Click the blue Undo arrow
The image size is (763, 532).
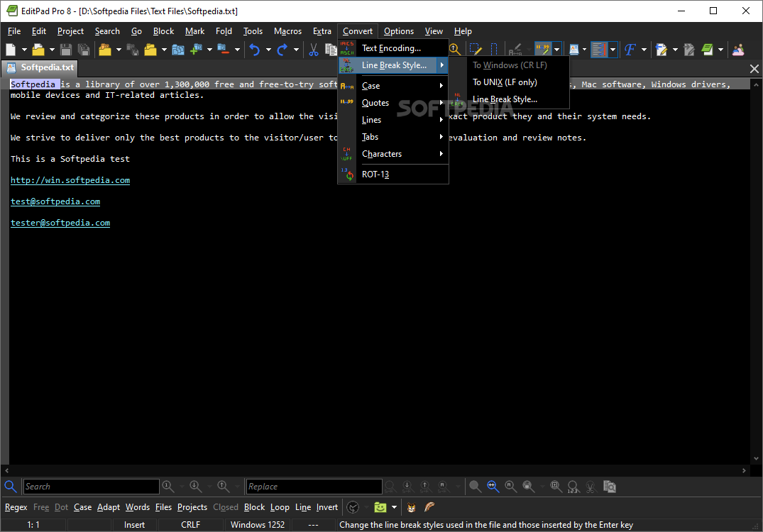[255, 50]
